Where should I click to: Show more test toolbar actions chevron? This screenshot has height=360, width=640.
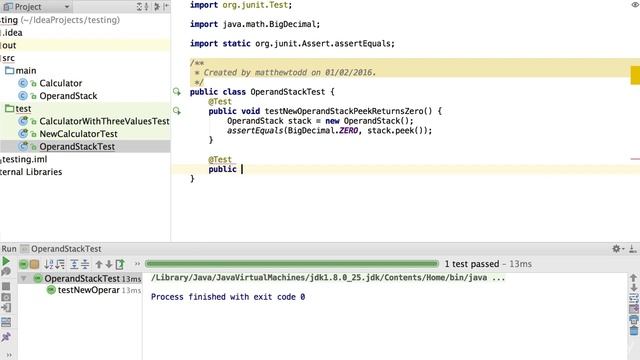(x=137, y=264)
